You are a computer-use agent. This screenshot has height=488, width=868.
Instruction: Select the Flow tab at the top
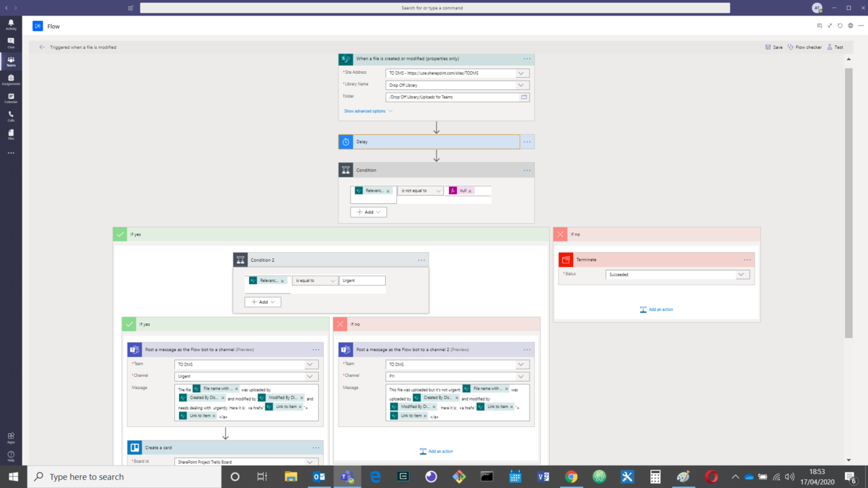pyautogui.click(x=47, y=26)
